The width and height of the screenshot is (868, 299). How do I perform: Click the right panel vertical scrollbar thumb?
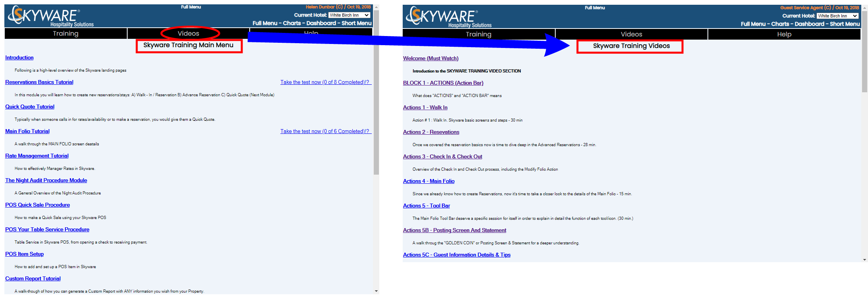[864, 51]
